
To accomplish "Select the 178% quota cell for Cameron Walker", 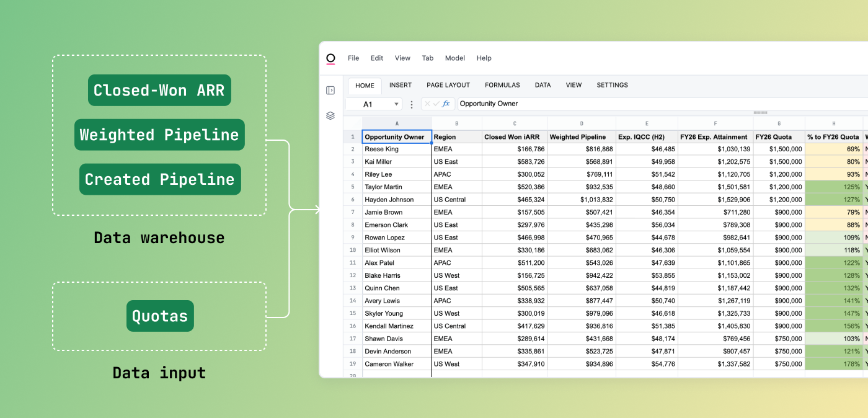I will pos(834,364).
